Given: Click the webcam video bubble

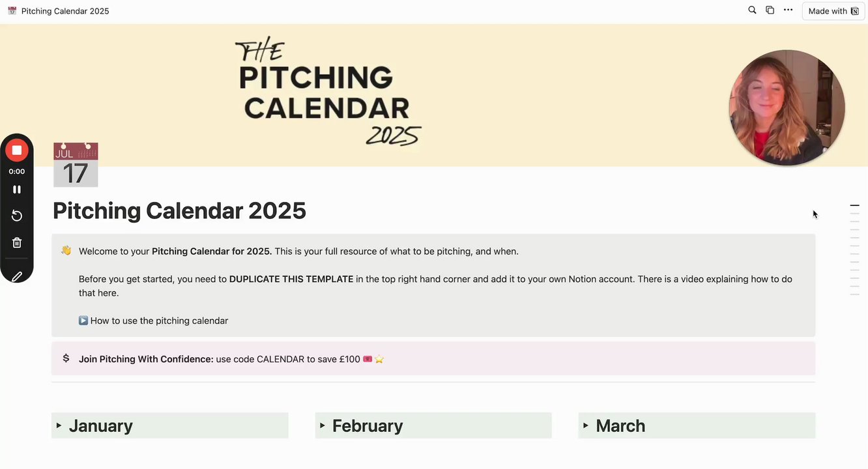Looking at the screenshot, I should tap(787, 107).
